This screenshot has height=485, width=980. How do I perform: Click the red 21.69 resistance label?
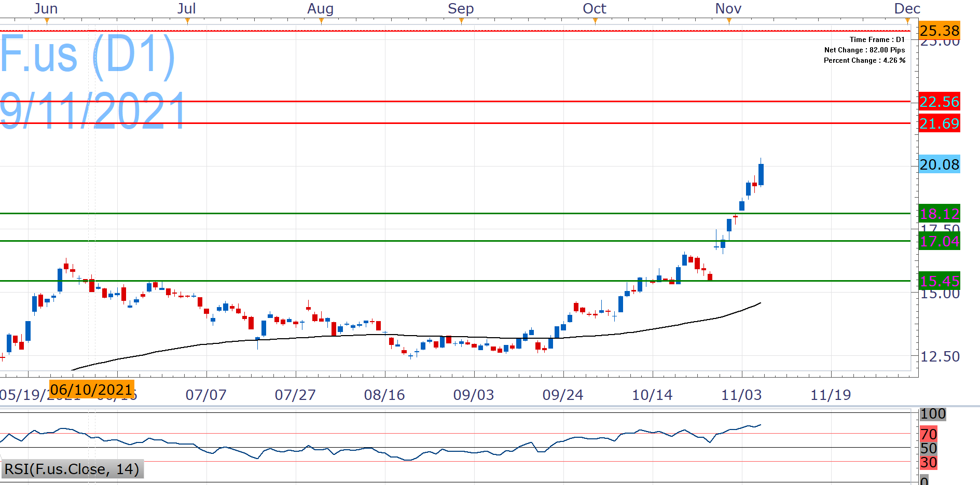pyautogui.click(x=939, y=123)
